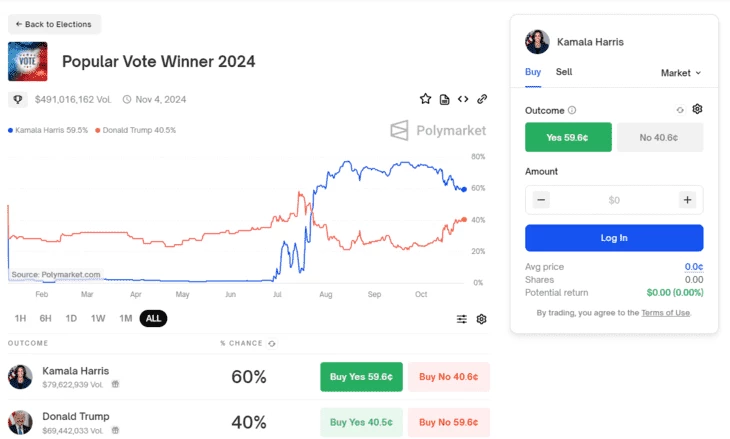Increase amount with the plus button

(x=687, y=200)
